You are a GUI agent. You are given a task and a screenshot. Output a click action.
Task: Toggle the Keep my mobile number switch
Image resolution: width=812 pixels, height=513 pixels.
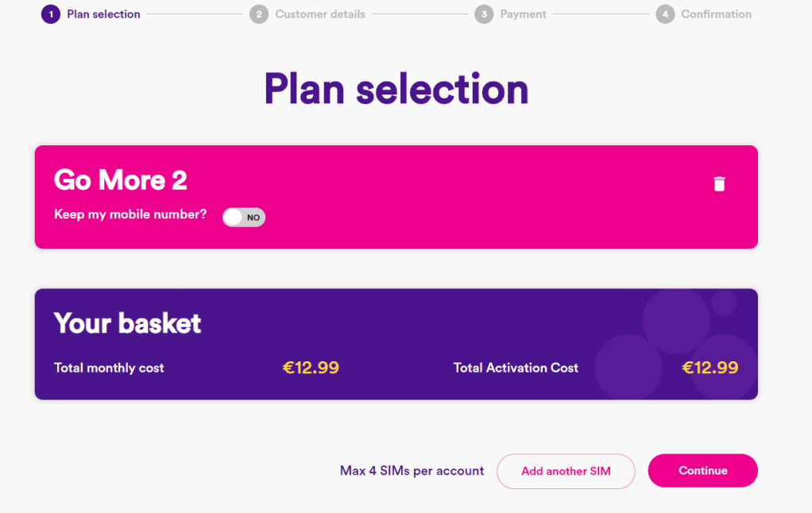[244, 217]
